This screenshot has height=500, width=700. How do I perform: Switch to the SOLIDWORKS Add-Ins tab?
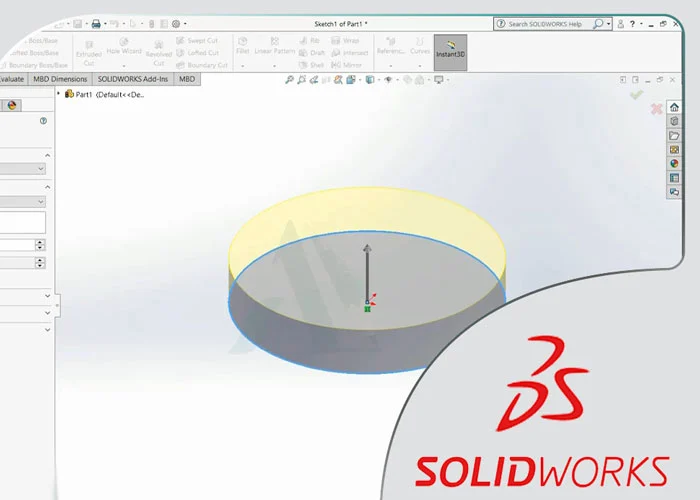pyautogui.click(x=133, y=79)
